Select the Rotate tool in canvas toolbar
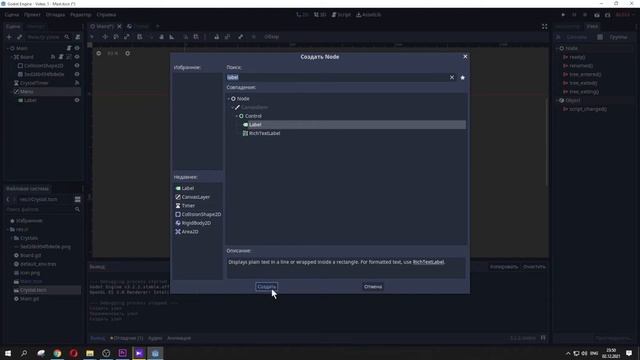 [x=116, y=37]
